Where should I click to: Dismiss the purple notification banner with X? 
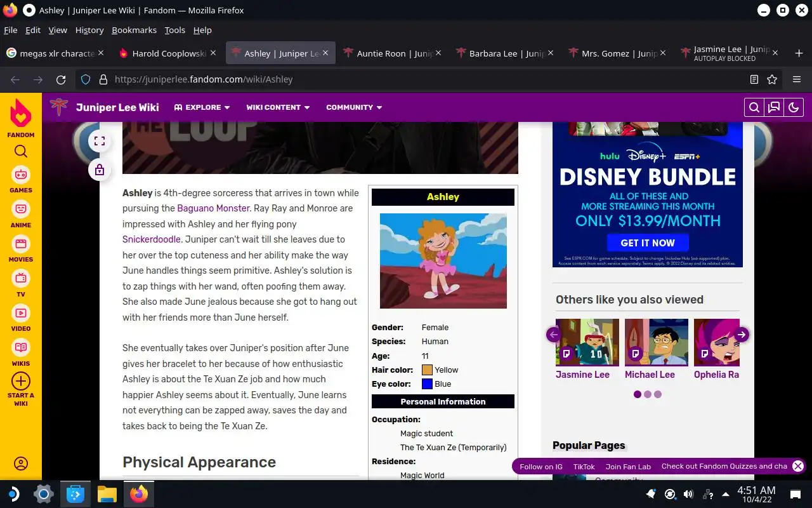[798, 466]
